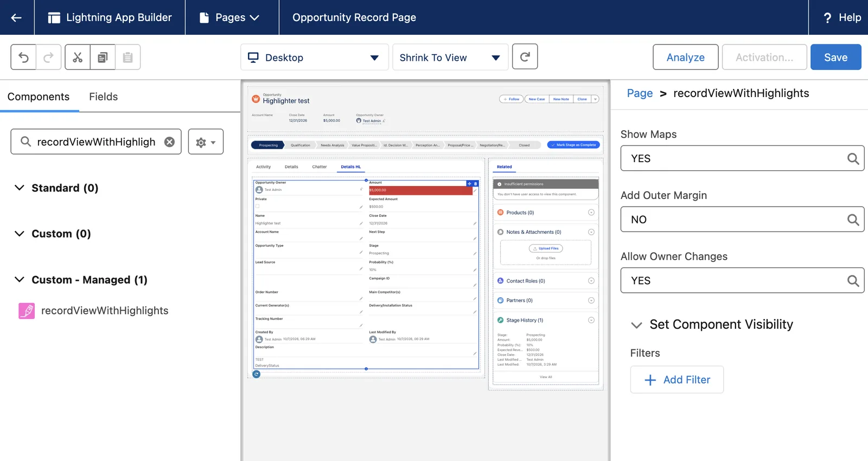Toggle the Private checkbox in preview
The image size is (868, 461).
point(258,206)
